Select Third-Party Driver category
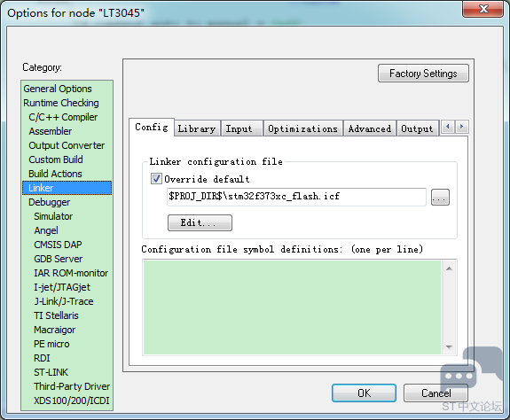Viewport: 510px width, 420px height. tap(72, 386)
